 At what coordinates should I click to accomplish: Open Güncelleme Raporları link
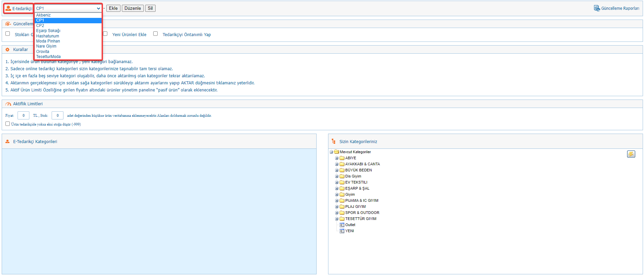[x=620, y=8]
